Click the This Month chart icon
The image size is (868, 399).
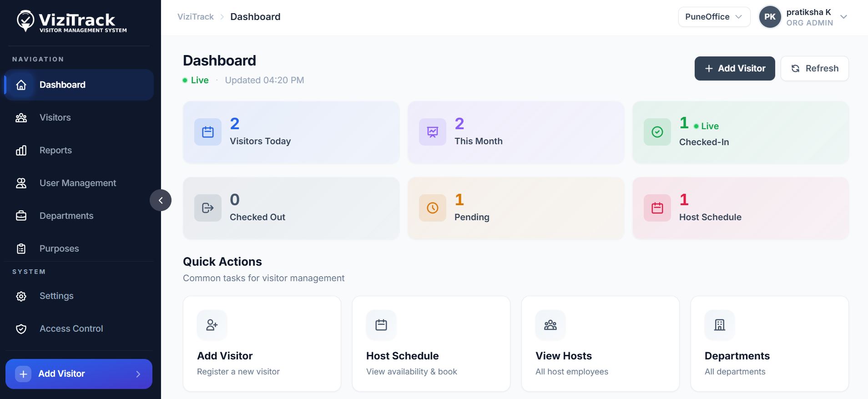point(433,132)
